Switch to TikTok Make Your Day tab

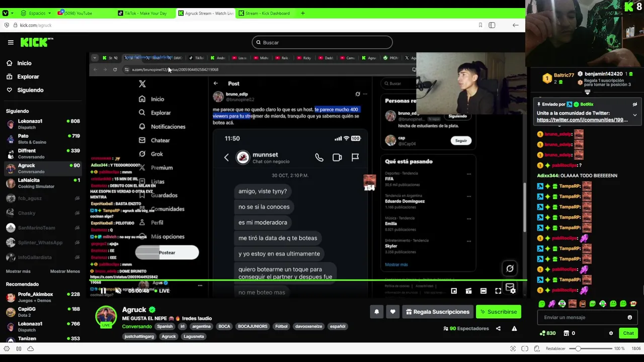[145, 13]
